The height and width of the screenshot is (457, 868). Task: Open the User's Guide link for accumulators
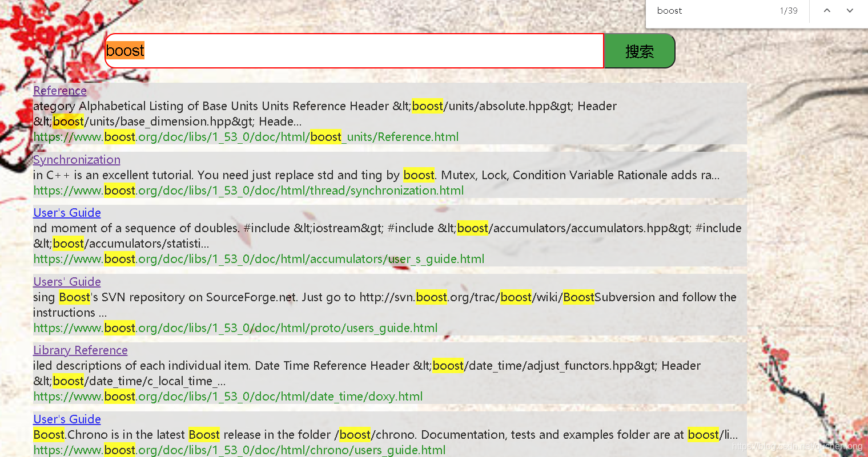tap(67, 213)
